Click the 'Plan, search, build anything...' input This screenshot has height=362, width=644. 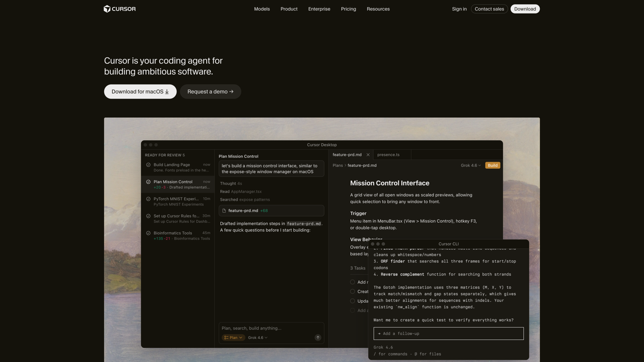point(271,328)
